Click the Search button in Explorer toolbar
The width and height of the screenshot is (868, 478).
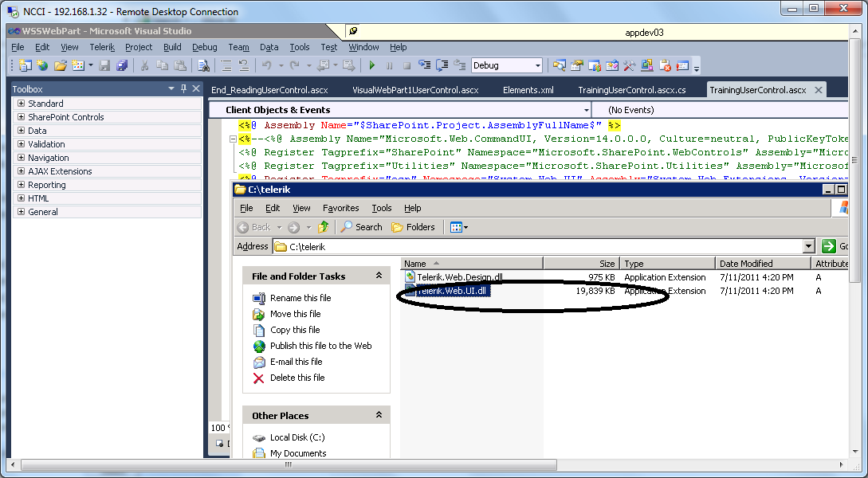(x=362, y=227)
